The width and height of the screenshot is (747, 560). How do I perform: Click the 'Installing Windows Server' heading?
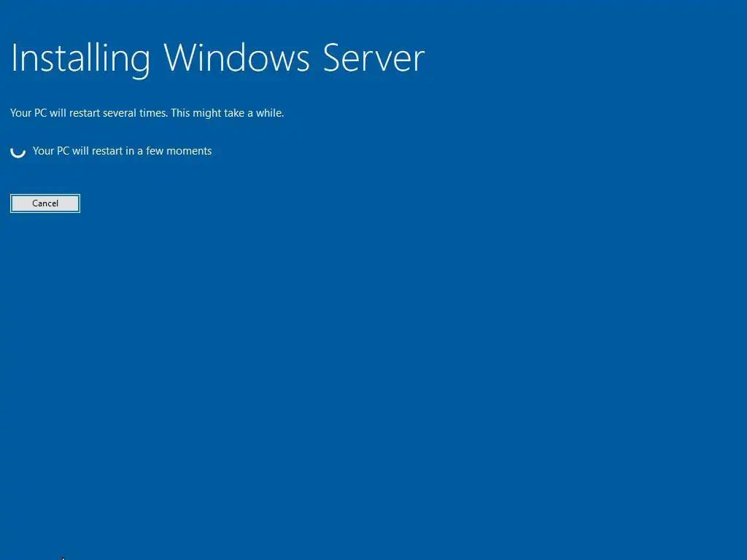(217, 58)
